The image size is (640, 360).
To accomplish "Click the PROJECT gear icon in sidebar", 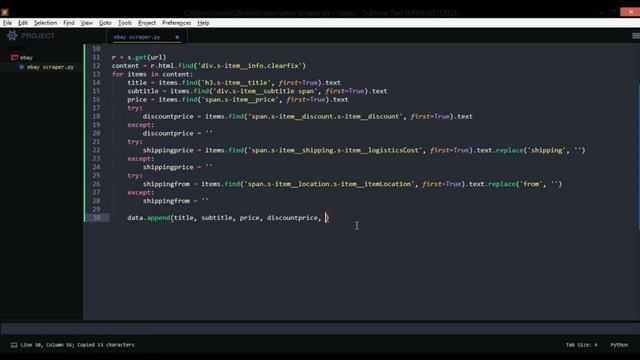I will pyautogui.click(x=12, y=36).
